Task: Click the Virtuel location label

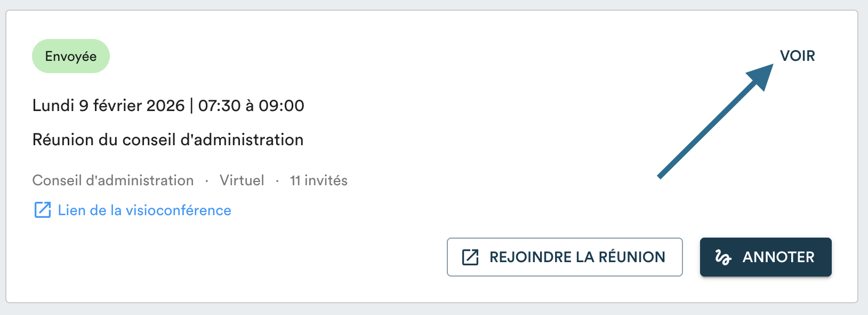Action: coord(242,180)
